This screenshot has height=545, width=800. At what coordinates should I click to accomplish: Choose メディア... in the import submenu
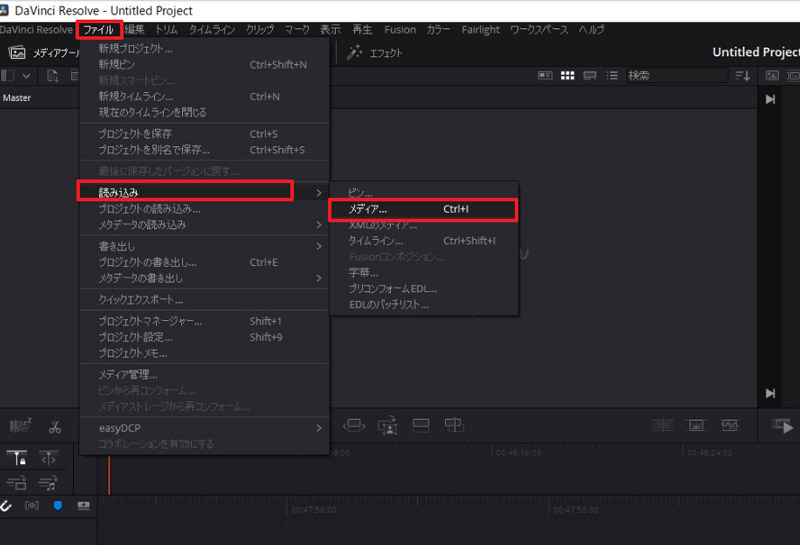423,209
